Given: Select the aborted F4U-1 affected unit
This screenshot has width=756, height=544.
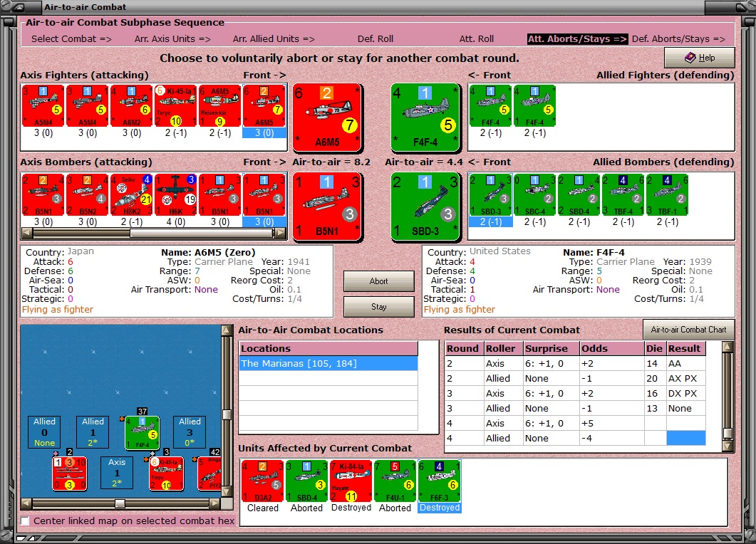Looking at the screenshot, I should coord(395,481).
